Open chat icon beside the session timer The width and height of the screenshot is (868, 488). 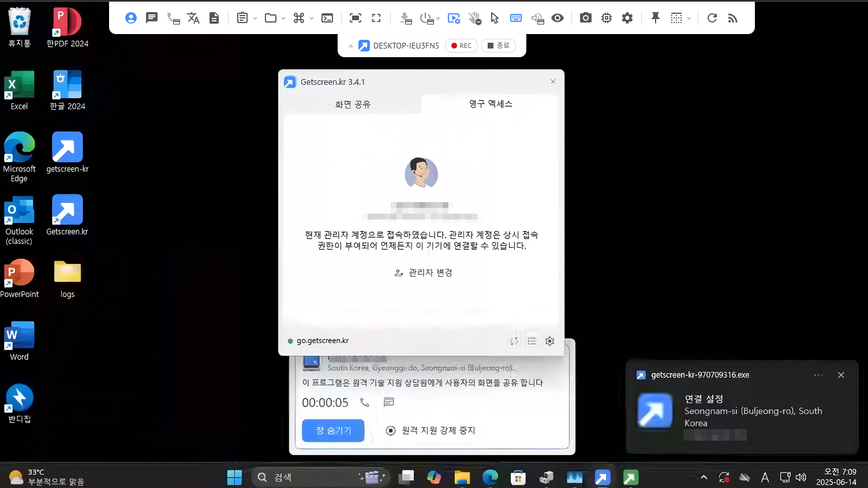389,402
